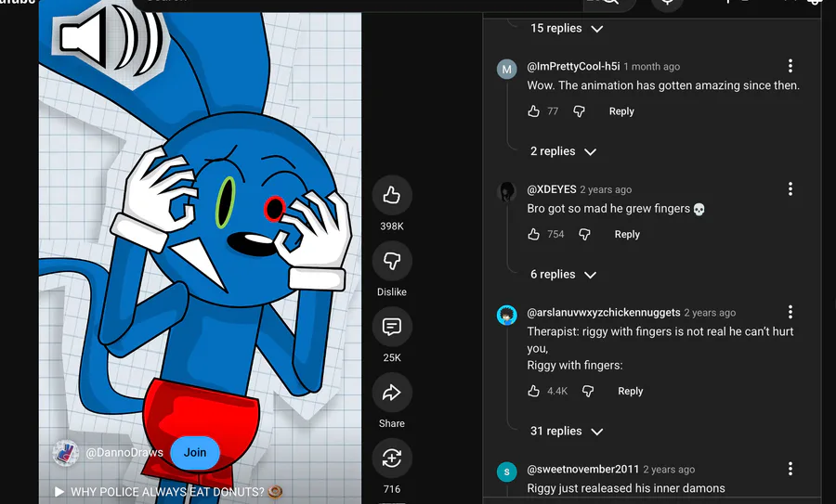Expand 6 replies under @XDEYES
The width and height of the screenshot is (836, 504).
(x=563, y=275)
